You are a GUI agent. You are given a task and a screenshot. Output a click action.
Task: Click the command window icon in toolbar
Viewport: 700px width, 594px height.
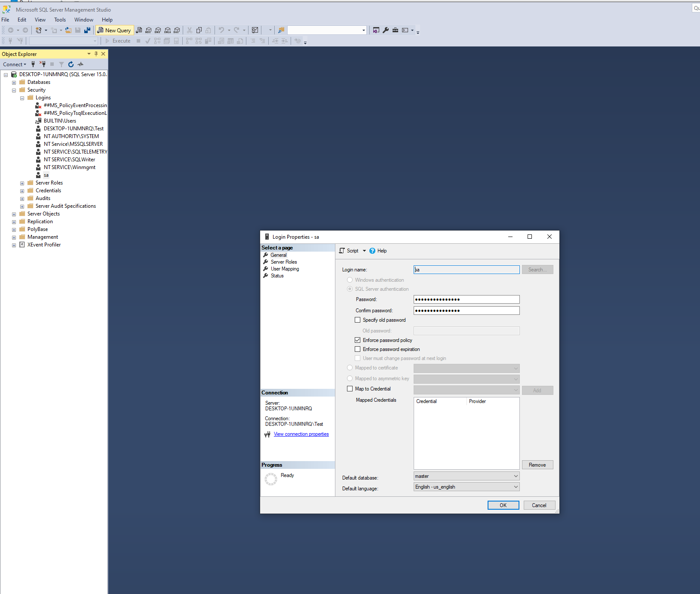[x=405, y=30]
